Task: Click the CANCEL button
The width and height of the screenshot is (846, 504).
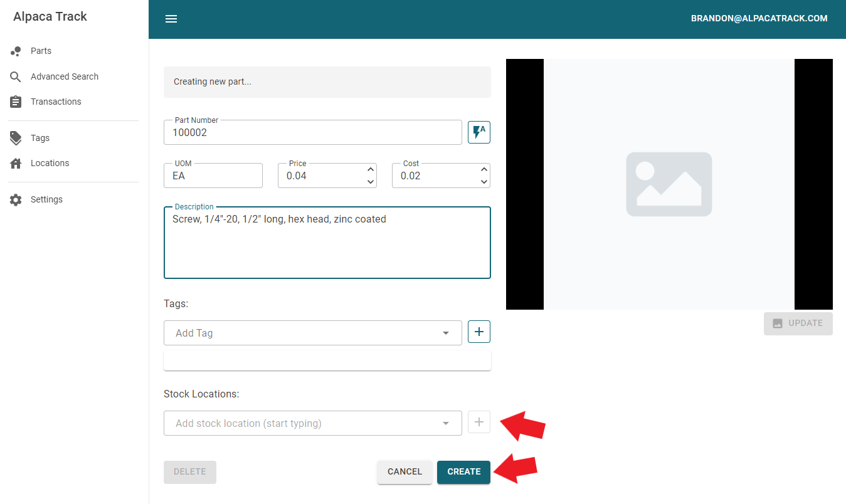Action: [404, 472]
